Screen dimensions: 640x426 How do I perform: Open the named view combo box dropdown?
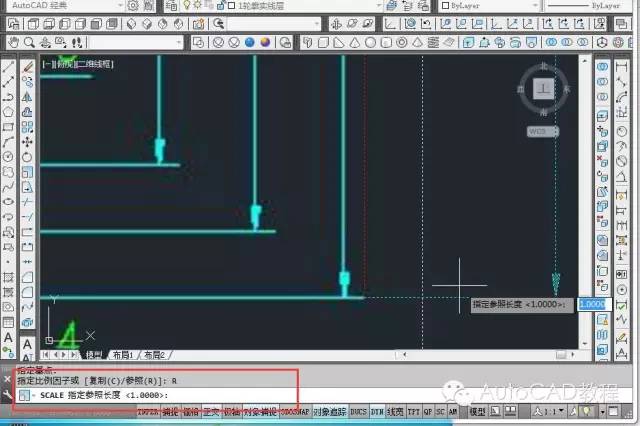click(273, 24)
